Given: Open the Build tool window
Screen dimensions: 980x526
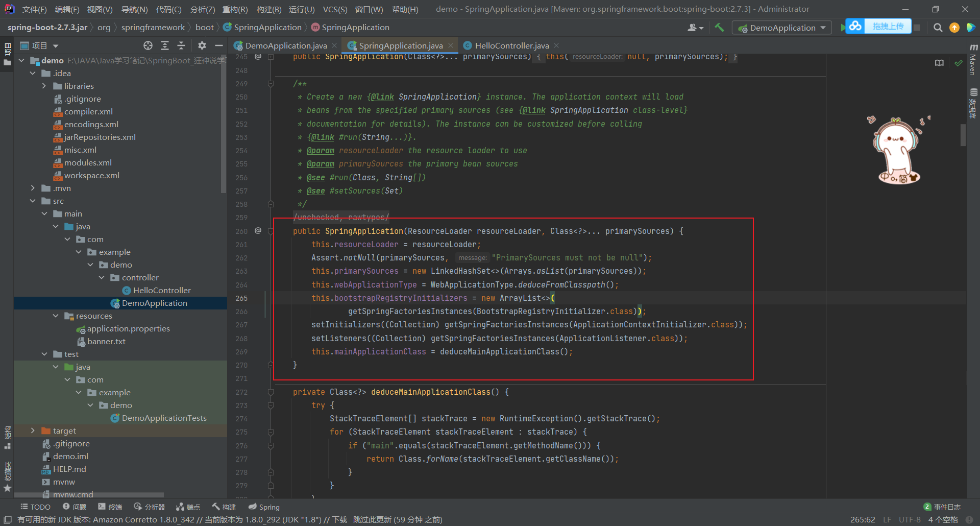Looking at the screenshot, I should (x=224, y=507).
